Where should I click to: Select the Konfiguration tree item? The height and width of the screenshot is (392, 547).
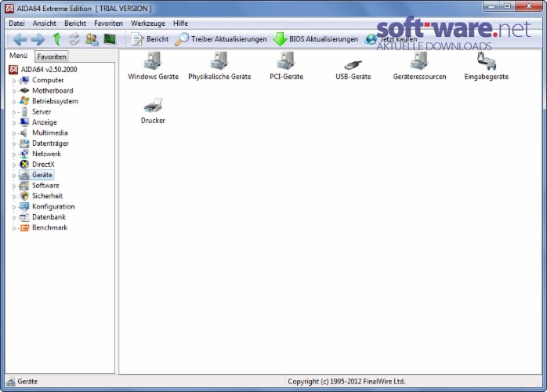tap(53, 207)
